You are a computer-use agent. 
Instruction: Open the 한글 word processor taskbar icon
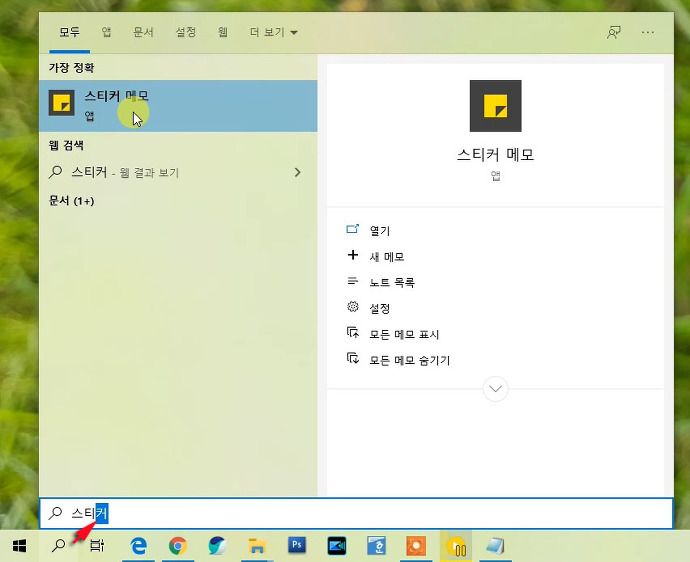[x=377, y=546]
